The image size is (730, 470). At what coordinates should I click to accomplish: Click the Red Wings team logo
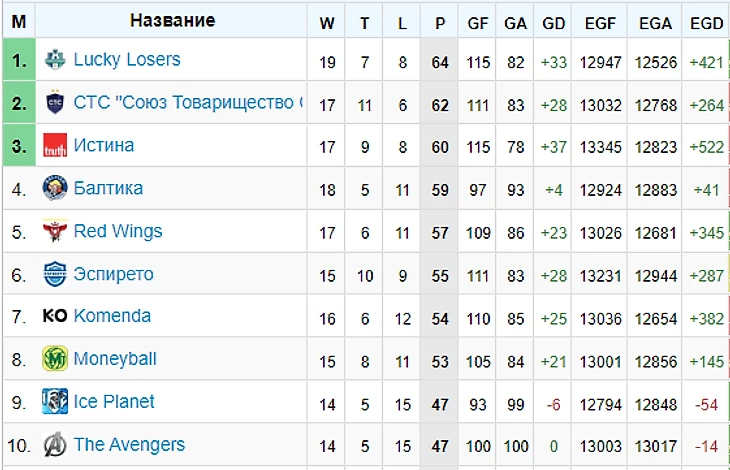pos(55,231)
